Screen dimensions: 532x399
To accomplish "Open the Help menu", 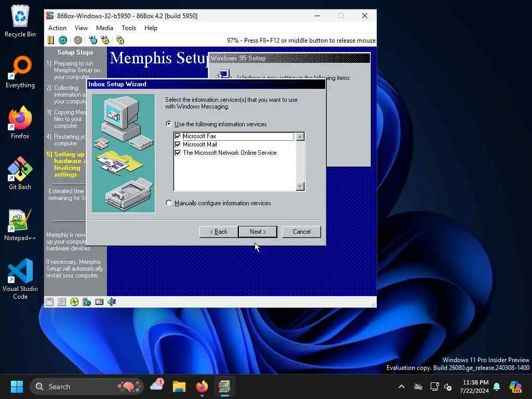I will click(x=151, y=28).
